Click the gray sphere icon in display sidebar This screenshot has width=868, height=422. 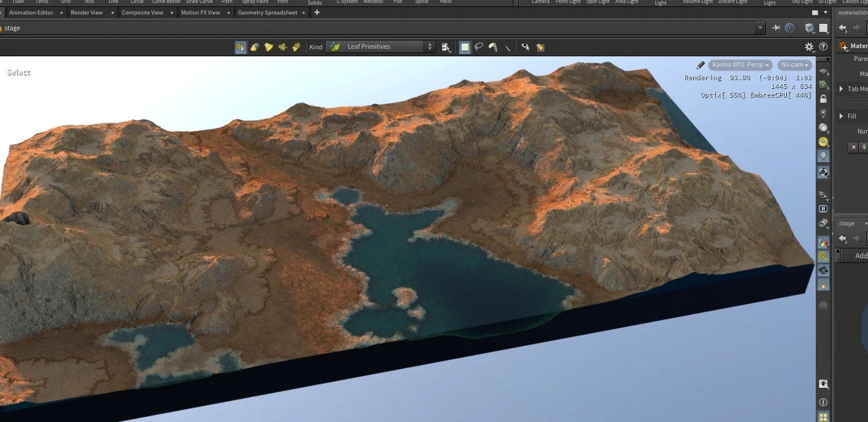tap(823, 128)
